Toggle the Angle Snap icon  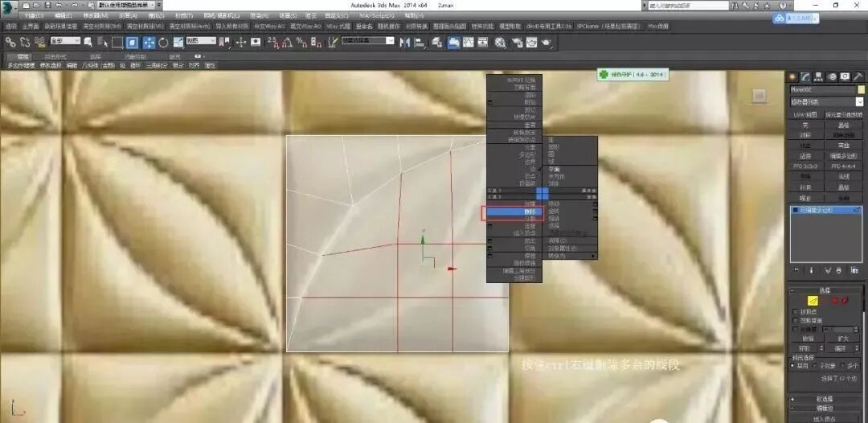(x=287, y=42)
